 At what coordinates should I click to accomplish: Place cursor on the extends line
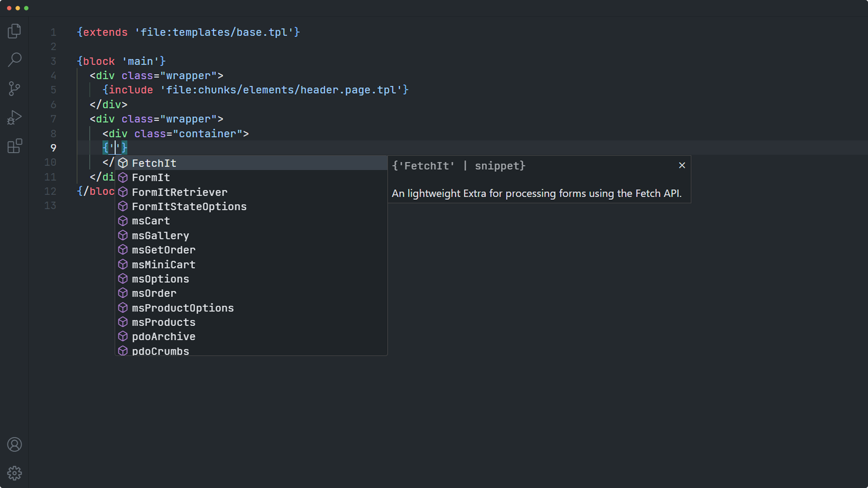point(189,33)
